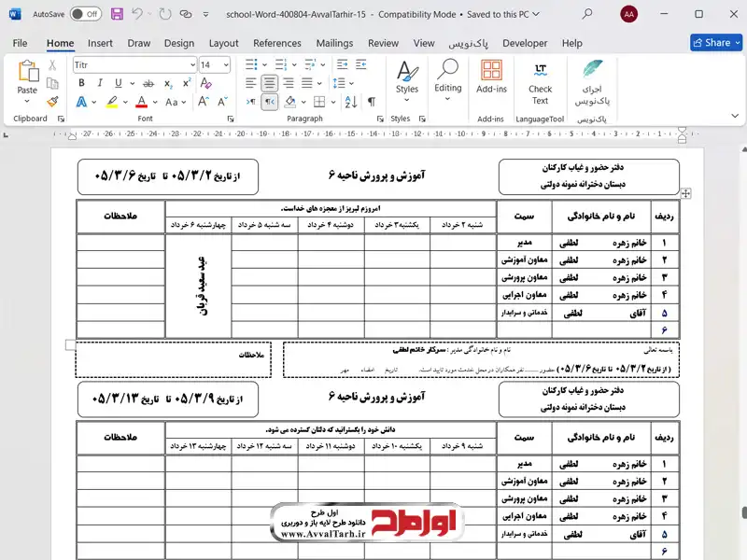Image resolution: width=747 pixels, height=560 pixels.
Task: Toggle the AutoSave switch
Action: [85, 14]
